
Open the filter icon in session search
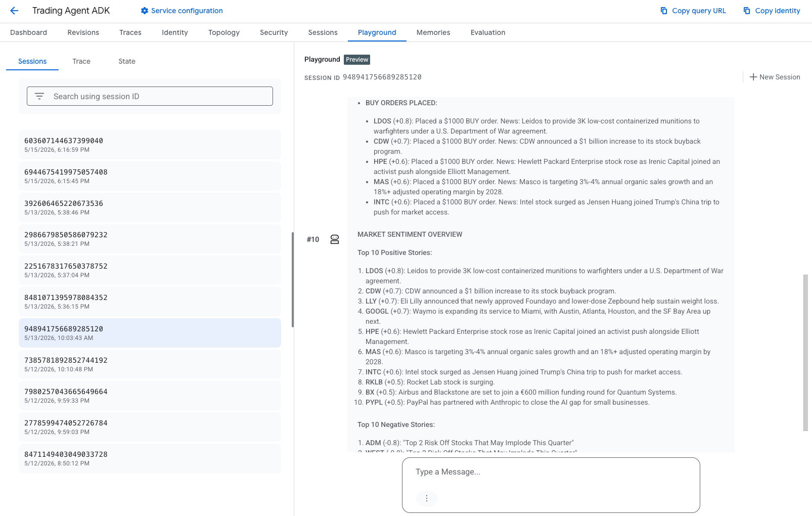tap(39, 96)
